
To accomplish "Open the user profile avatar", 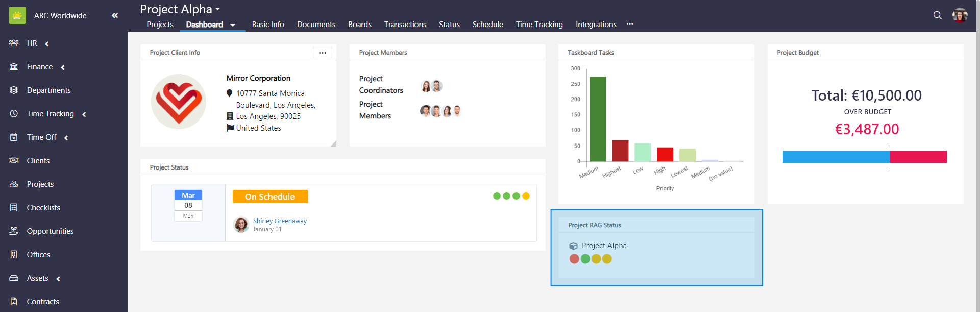I will [x=960, y=15].
